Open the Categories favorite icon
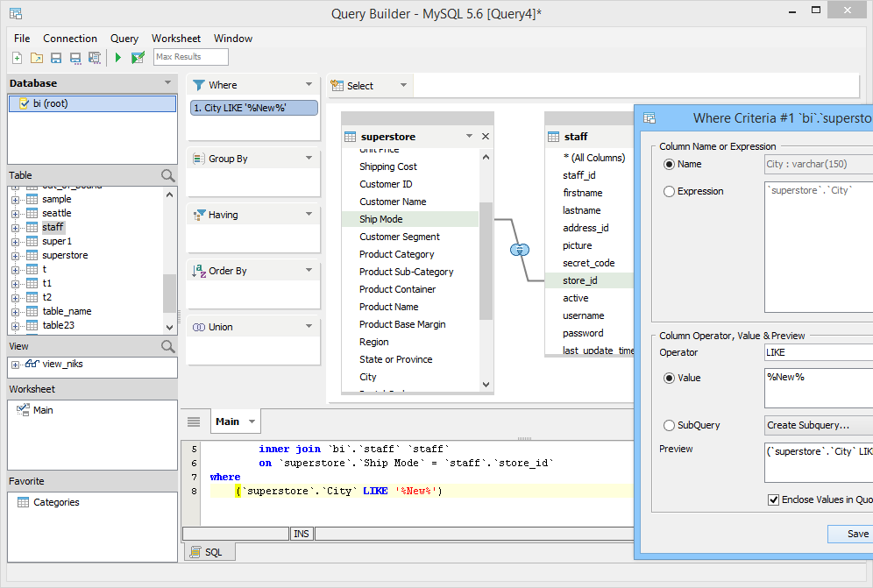Image resolution: width=873 pixels, height=588 pixels. (24, 502)
